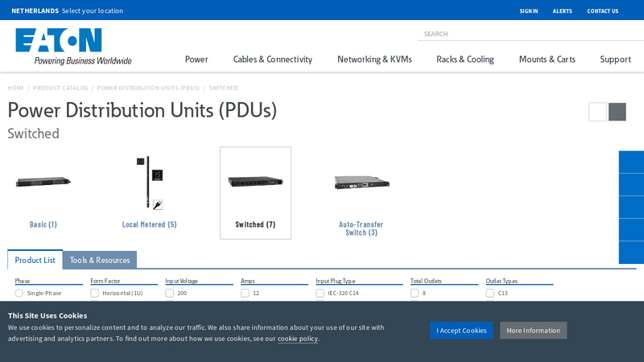Open the Contact Us link
This screenshot has width=644, height=362.
(x=602, y=11)
